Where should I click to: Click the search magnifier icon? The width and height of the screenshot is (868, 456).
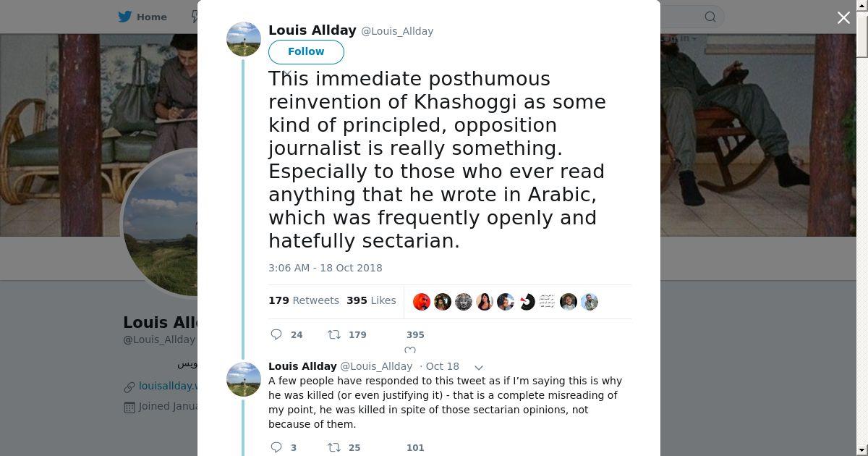(710, 17)
